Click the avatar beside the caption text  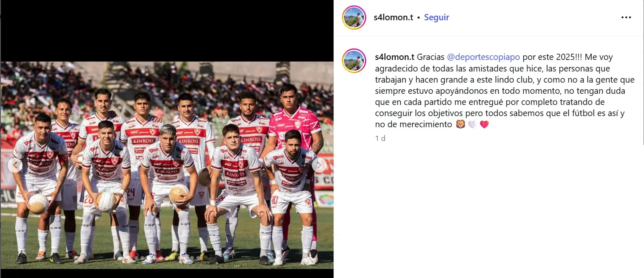coord(354,60)
